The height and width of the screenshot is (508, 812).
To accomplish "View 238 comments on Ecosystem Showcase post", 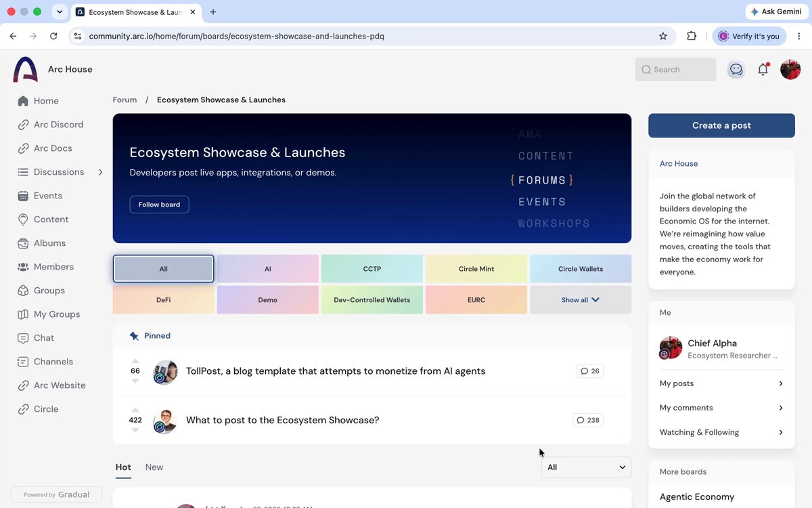I will click(587, 420).
